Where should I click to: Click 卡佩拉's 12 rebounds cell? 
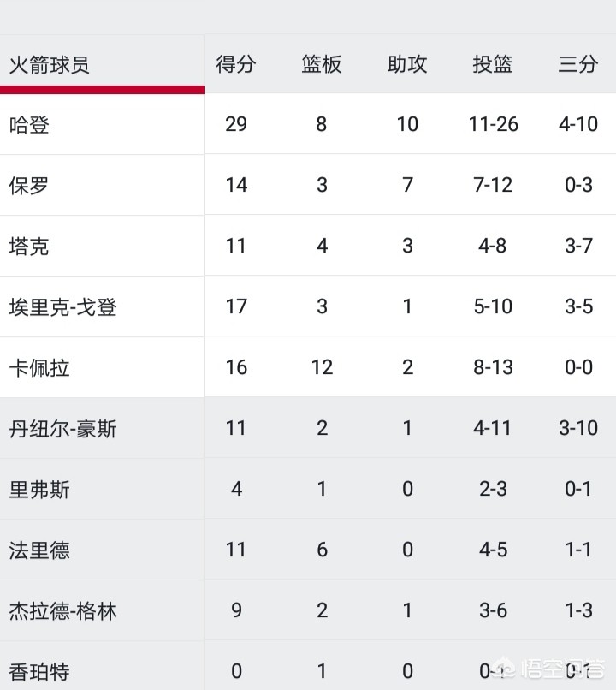coord(322,367)
